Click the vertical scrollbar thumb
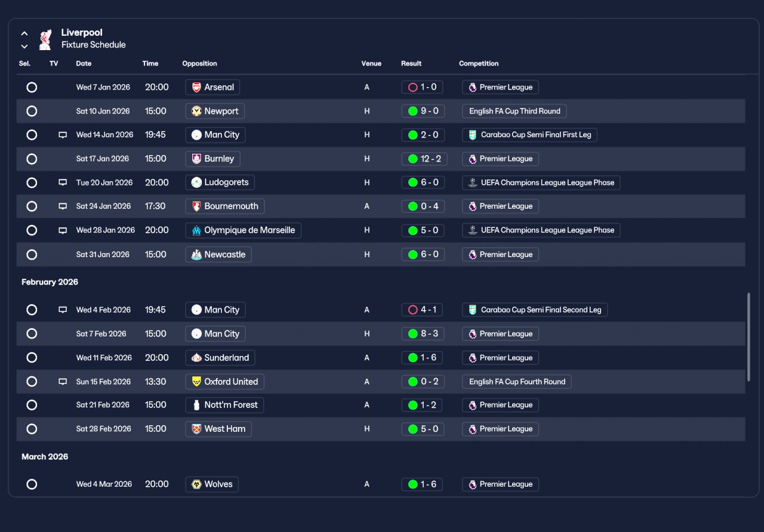The image size is (764, 532). [x=748, y=337]
